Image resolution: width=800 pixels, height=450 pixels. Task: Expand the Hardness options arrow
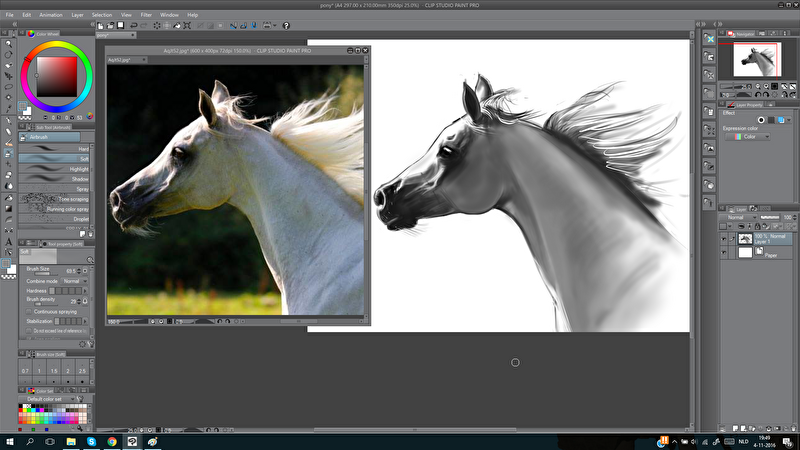pos(85,291)
